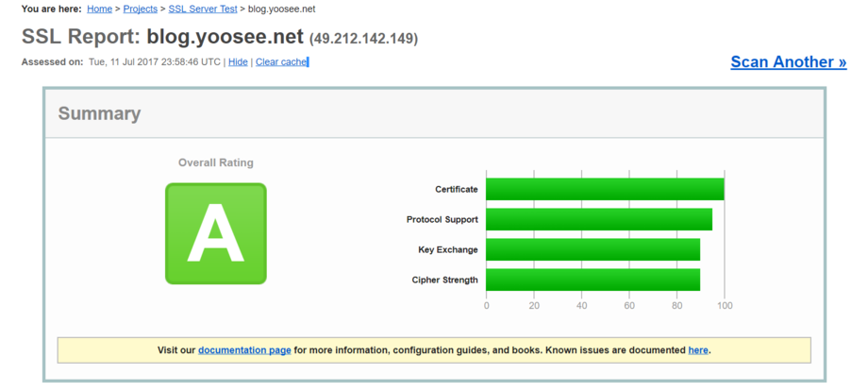Click the '60' axis label on chart

629,306
